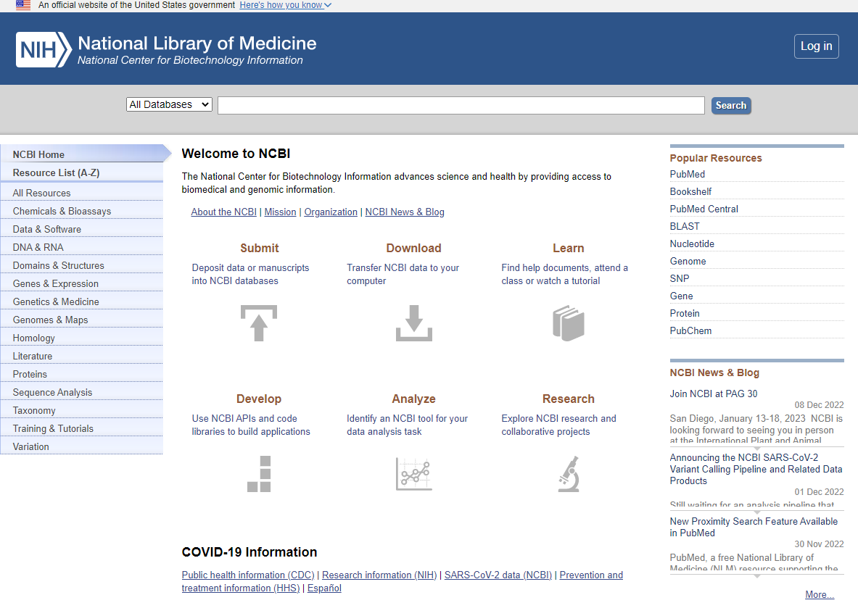Open Gene resource link

681,296
